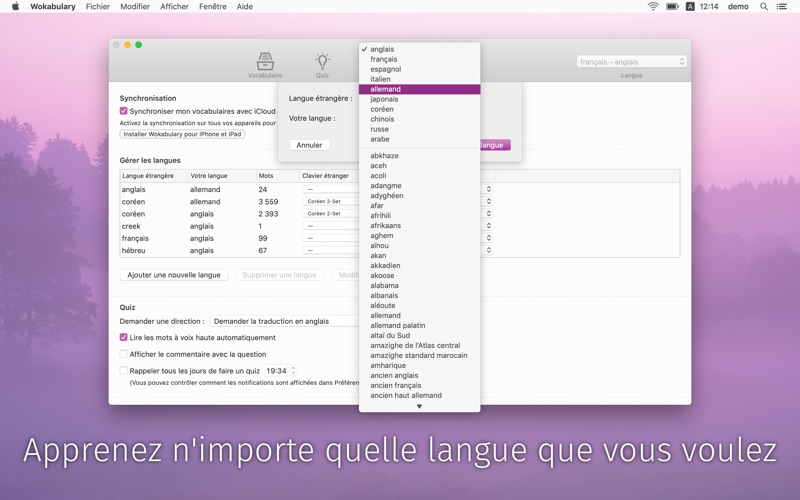Open Clavier étranger dropdown in coréen anglais row
The image size is (800, 500).
click(330, 213)
